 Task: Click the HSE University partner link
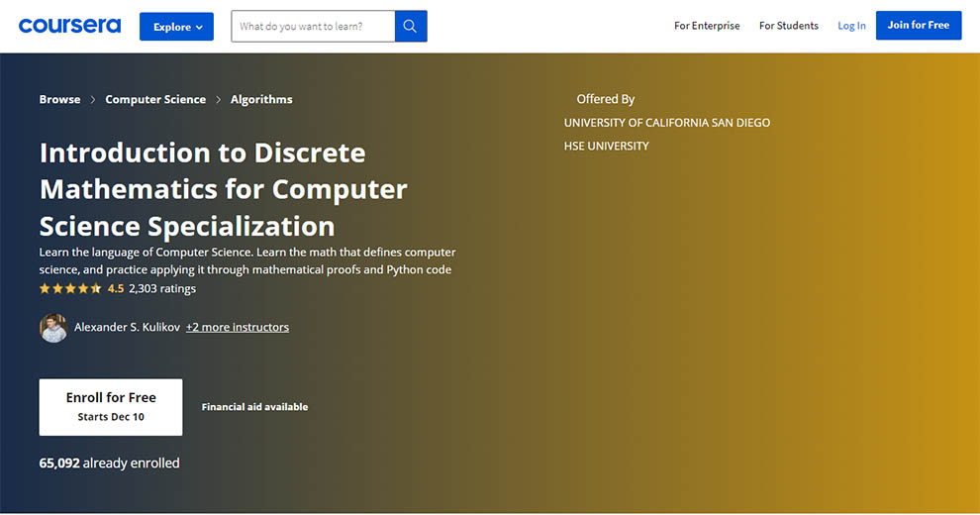(x=606, y=146)
